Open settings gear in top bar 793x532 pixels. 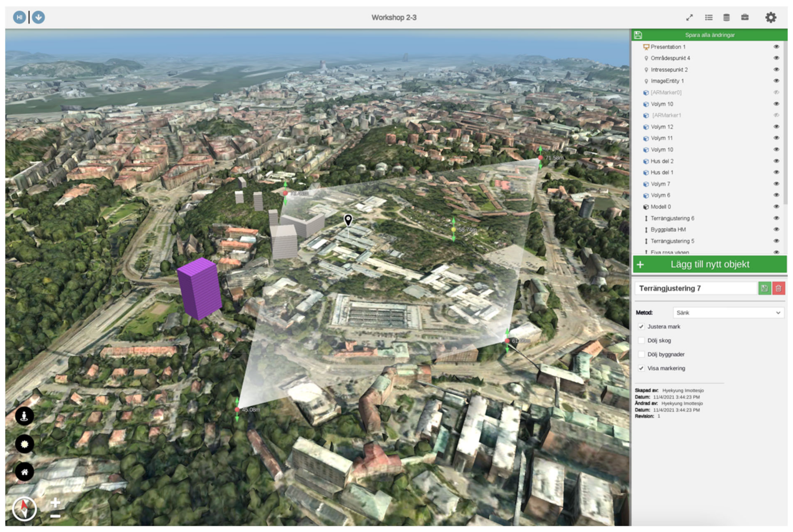coord(771,18)
